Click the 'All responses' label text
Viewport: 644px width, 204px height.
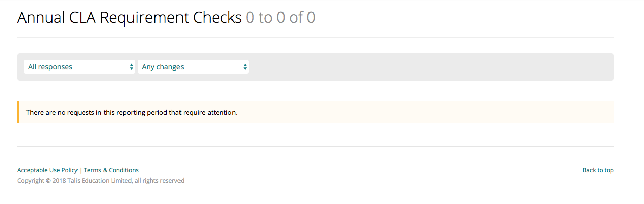[50, 67]
